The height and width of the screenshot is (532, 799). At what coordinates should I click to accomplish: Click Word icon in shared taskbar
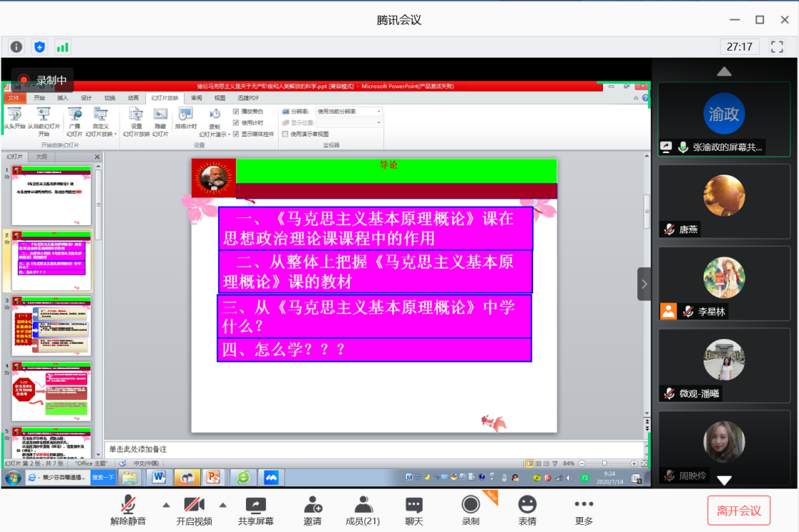(158, 477)
